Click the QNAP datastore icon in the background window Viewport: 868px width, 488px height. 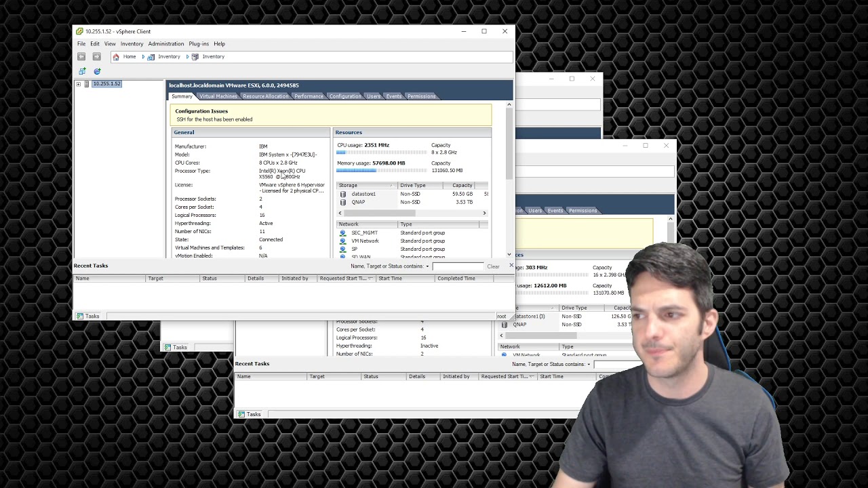pyautogui.click(x=504, y=325)
